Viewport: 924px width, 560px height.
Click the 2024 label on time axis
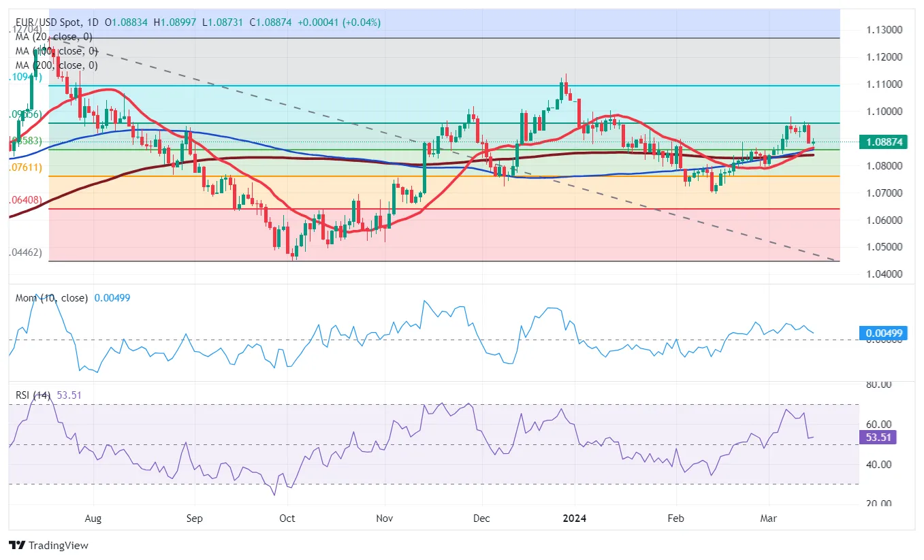coord(574,518)
